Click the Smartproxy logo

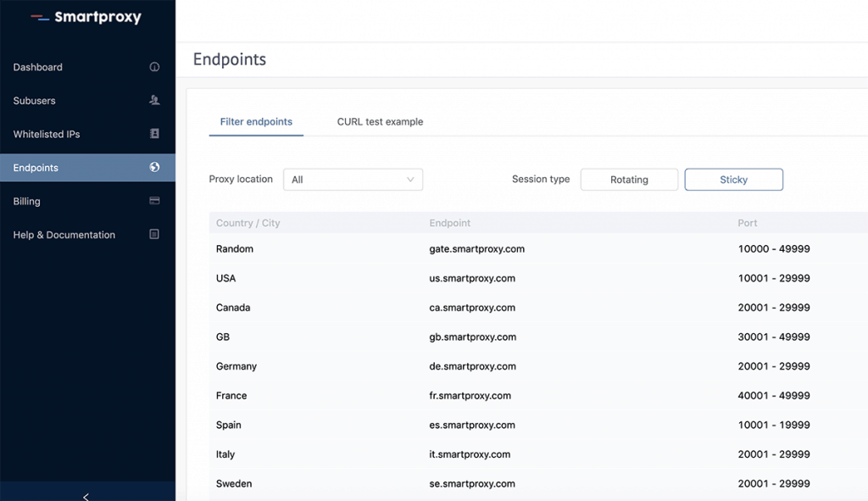point(85,16)
